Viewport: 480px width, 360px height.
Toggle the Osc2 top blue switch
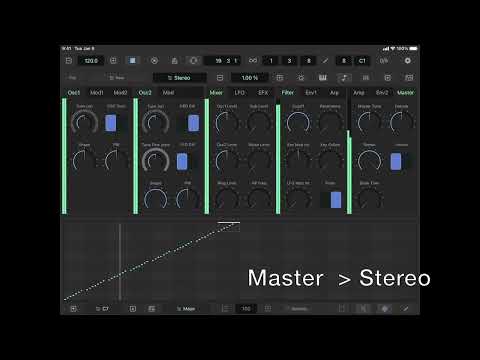193,123
